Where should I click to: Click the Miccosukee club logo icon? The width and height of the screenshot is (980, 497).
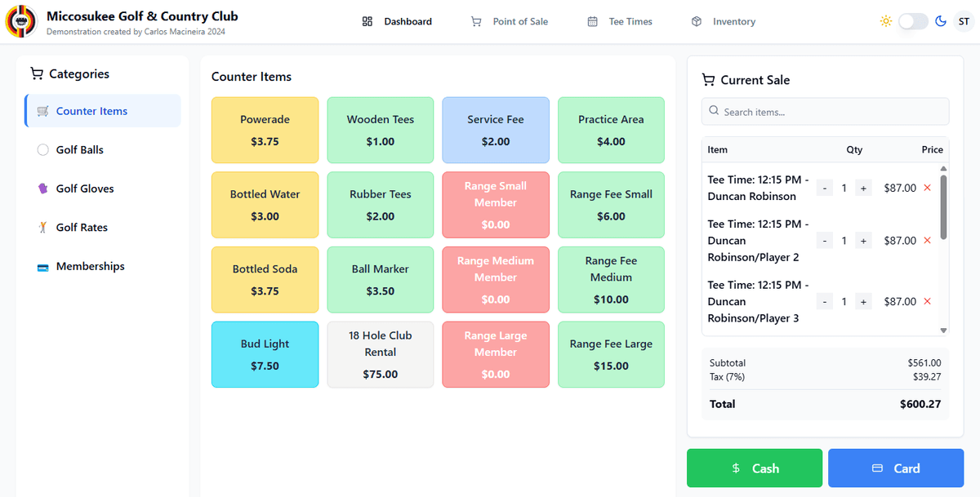tap(21, 21)
